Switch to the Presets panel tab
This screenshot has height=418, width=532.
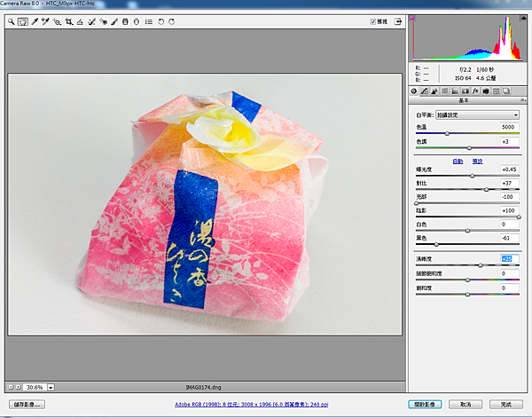496,91
